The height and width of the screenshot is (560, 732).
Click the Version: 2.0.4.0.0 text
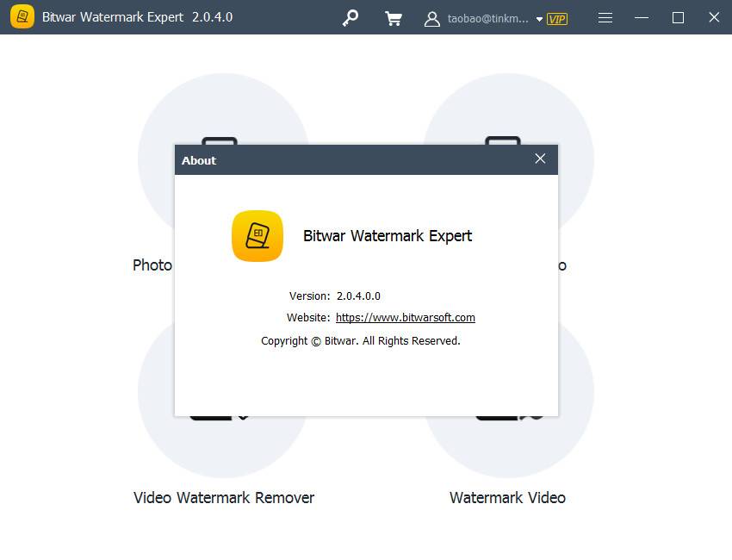click(335, 296)
